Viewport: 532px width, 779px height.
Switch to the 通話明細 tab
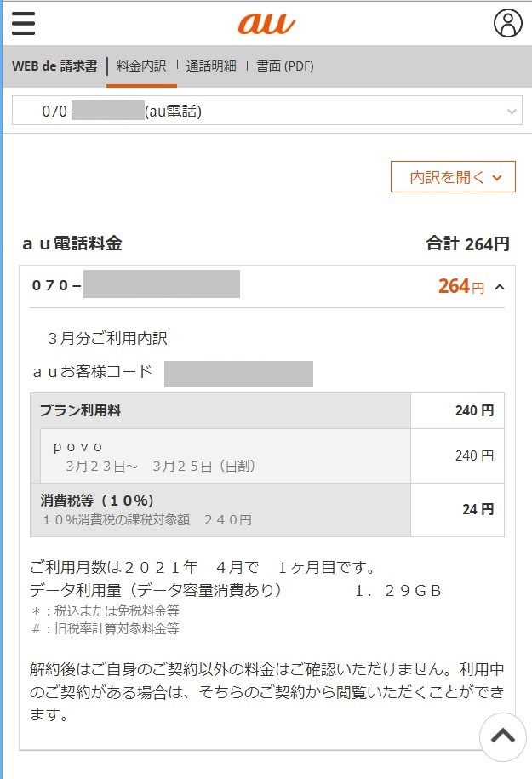[x=211, y=66]
